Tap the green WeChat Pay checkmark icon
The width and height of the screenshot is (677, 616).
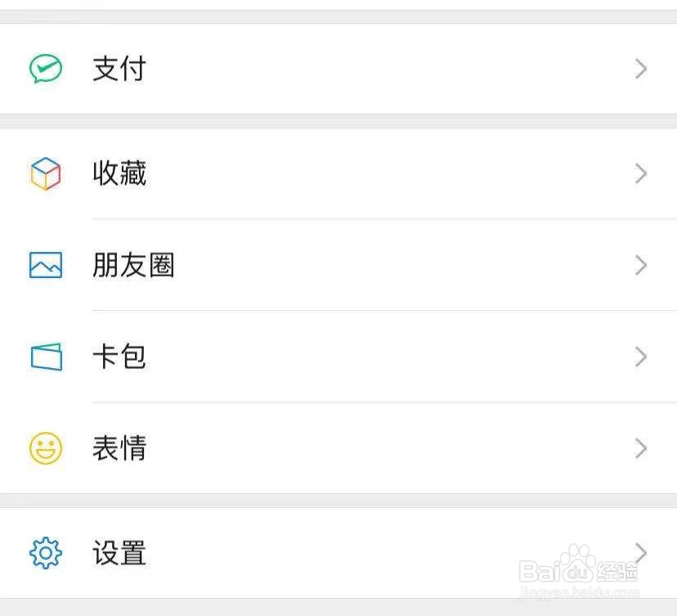tap(45, 68)
